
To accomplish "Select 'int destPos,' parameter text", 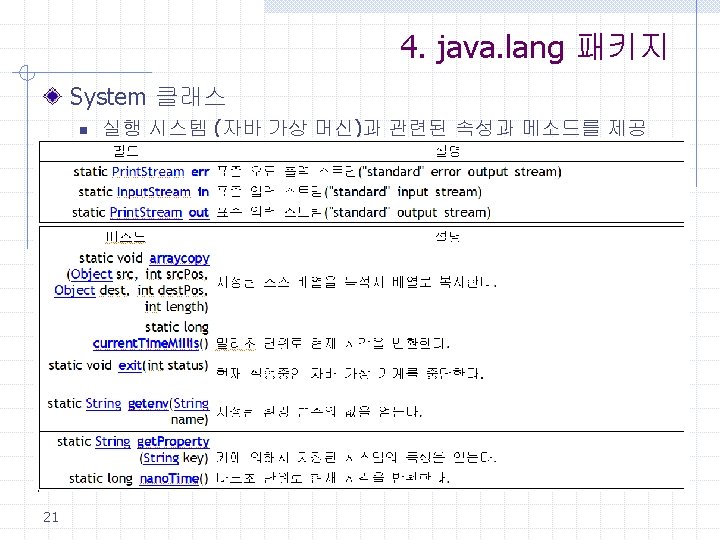I will tap(173, 291).
